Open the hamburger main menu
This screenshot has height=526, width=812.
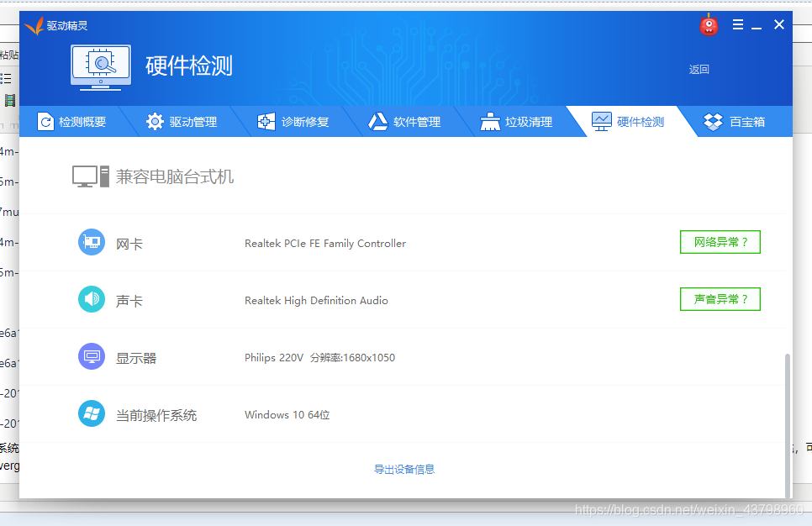tap(738, 24)
